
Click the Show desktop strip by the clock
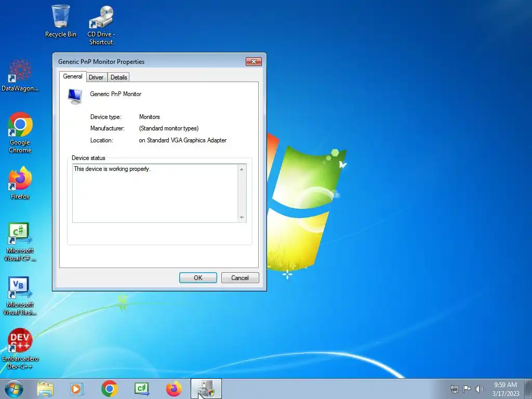529,389
